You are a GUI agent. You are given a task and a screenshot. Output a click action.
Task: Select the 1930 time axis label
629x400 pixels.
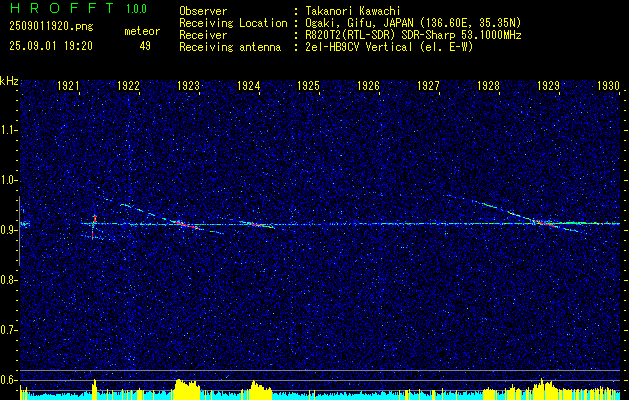click(x=609, y=86)
